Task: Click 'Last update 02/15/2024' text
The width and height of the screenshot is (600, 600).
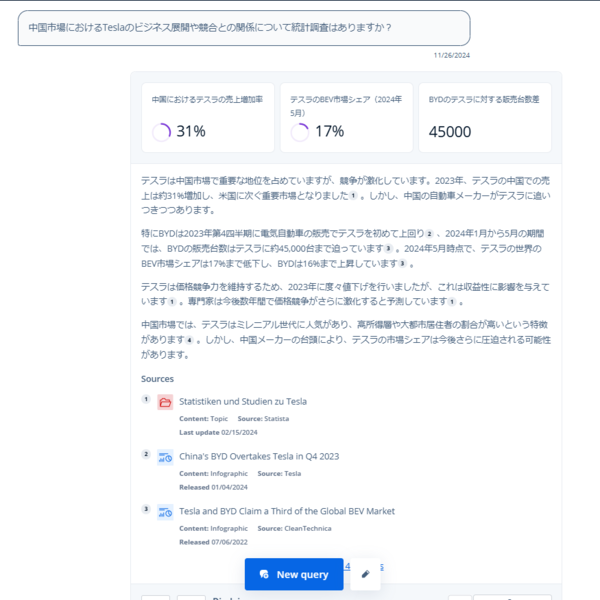Action: [x=218, y=432]
